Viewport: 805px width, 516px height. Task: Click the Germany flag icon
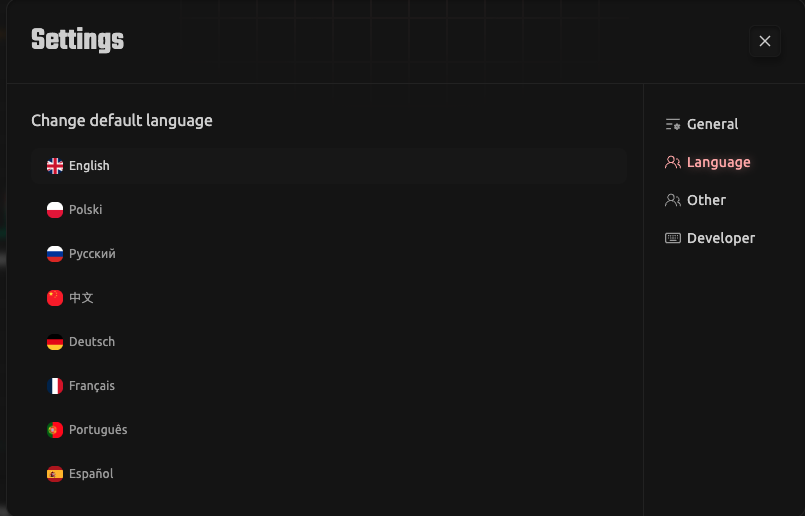pyautogui.click(x=55, y=342)
